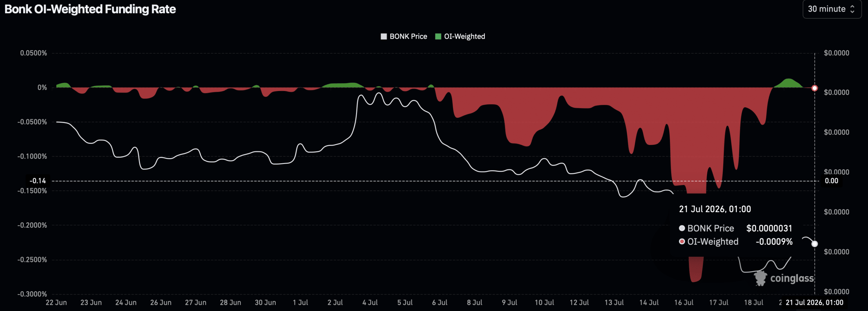Click the chart title Bonk OI-Weighted Funding Rate
This screenshot has width=868, height=311.
coord(90,9)
